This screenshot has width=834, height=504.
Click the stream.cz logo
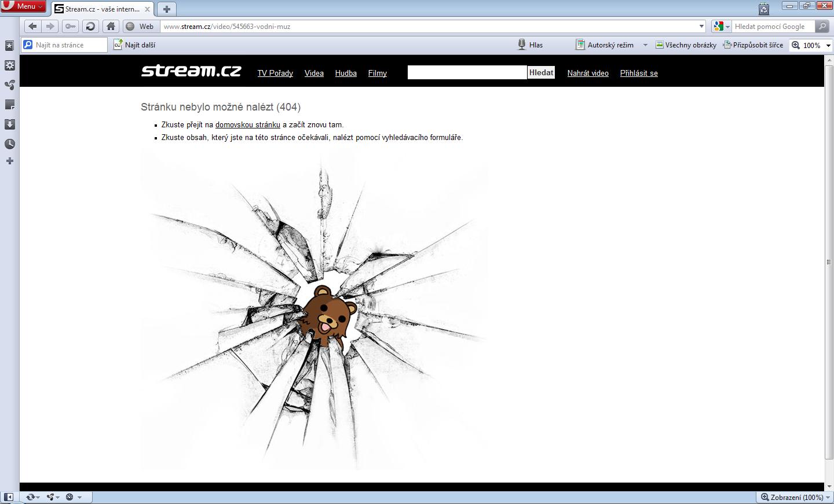pos(191,71)
